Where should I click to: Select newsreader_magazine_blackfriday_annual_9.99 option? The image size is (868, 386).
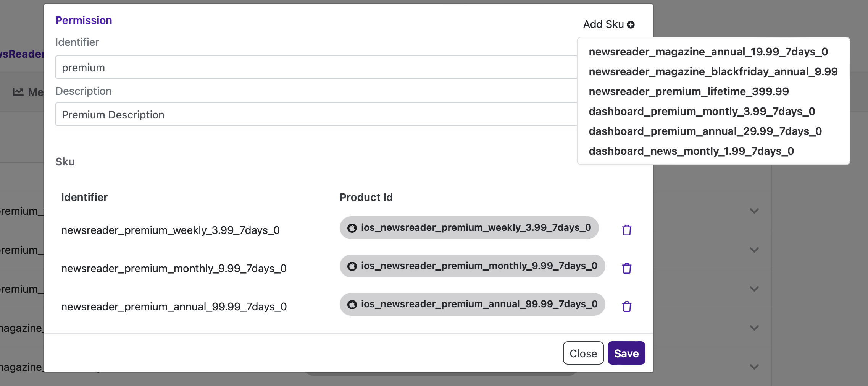[x=713, y=71]
